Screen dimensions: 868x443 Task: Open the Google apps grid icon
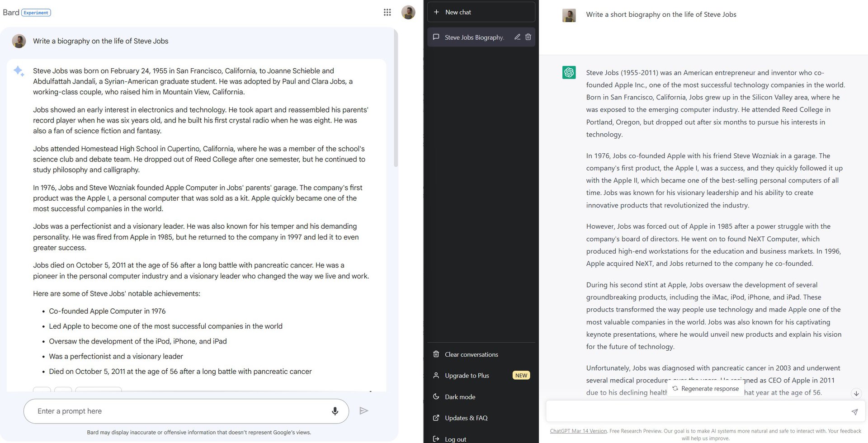387,12
